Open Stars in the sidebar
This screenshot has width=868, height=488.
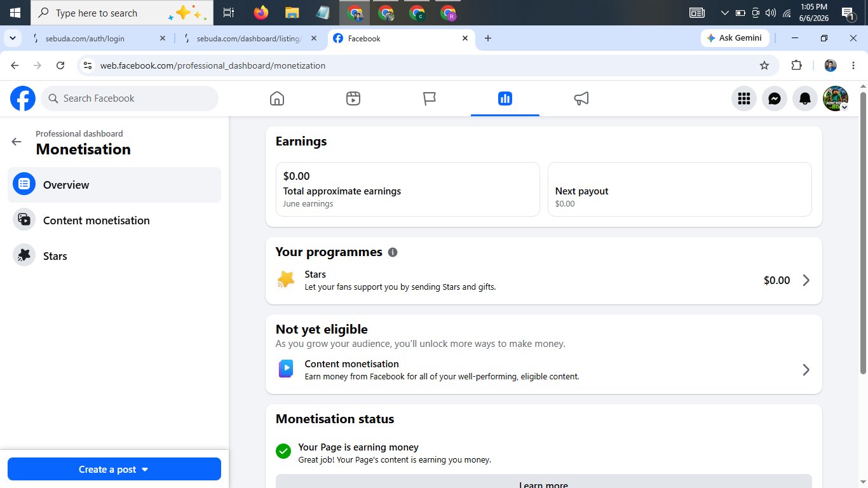click(x=114, y=256)
